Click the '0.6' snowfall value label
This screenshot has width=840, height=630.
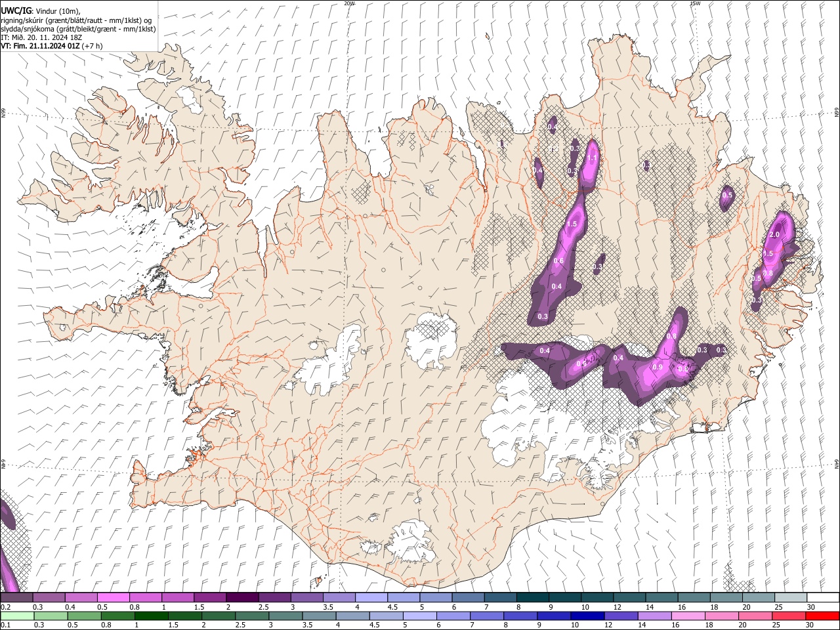[558, 261]
